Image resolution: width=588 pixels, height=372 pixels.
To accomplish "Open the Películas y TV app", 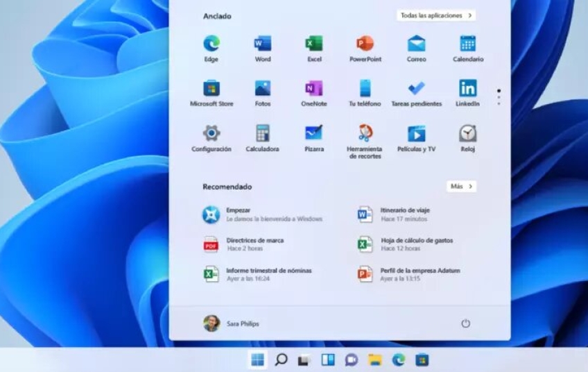I will click(416, 133).
